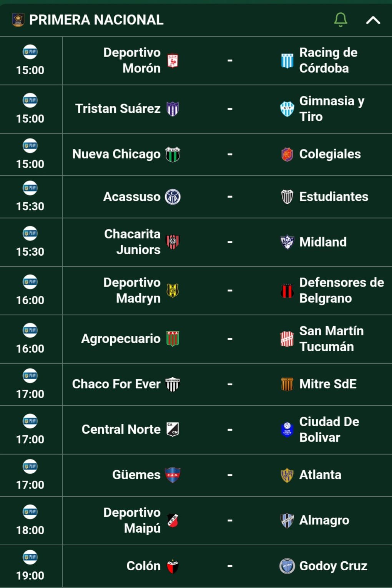The image size is (392, 588).
Task: Click the Racing de Córdoba crest
Action: click(287, 61)
